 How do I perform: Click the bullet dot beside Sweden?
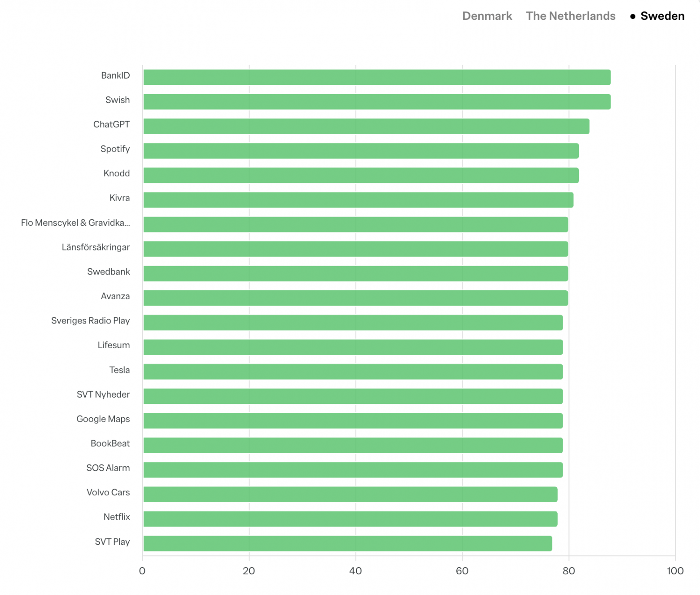[633, 17]
